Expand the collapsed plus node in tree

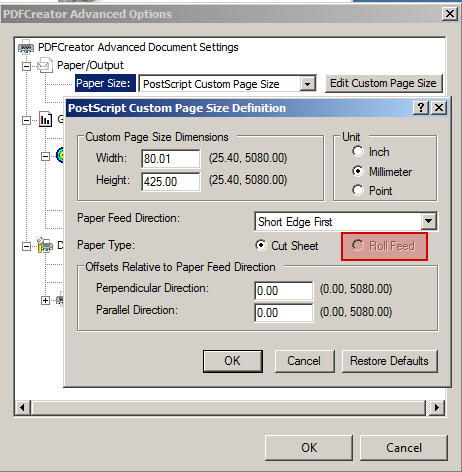(45, 300)
